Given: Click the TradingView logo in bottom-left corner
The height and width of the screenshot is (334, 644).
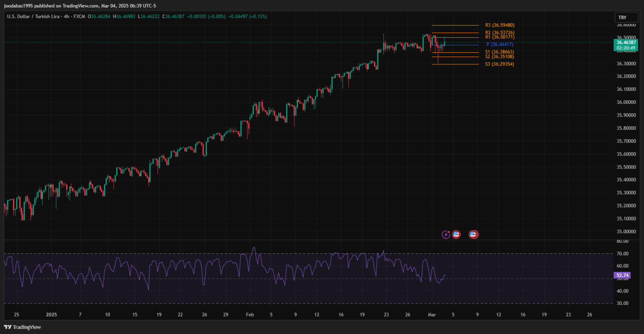Looking at the screenshot, I should 22,327.
